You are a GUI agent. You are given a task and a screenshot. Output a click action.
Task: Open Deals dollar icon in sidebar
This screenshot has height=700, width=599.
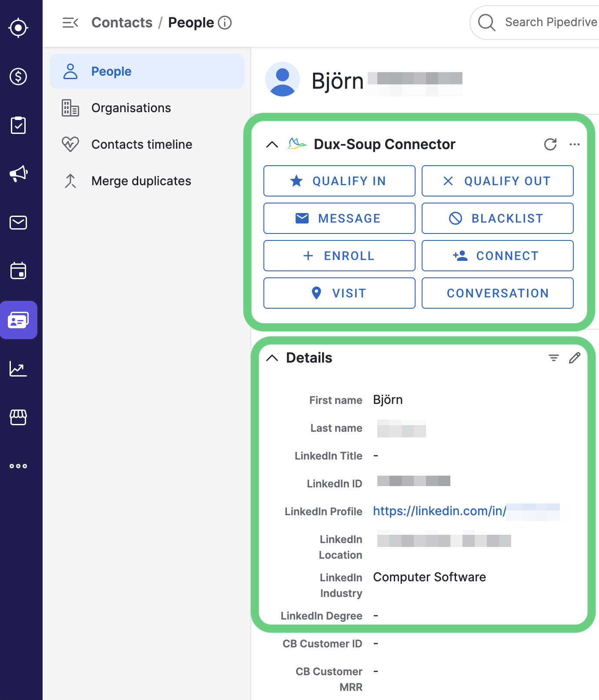[18, 77]
